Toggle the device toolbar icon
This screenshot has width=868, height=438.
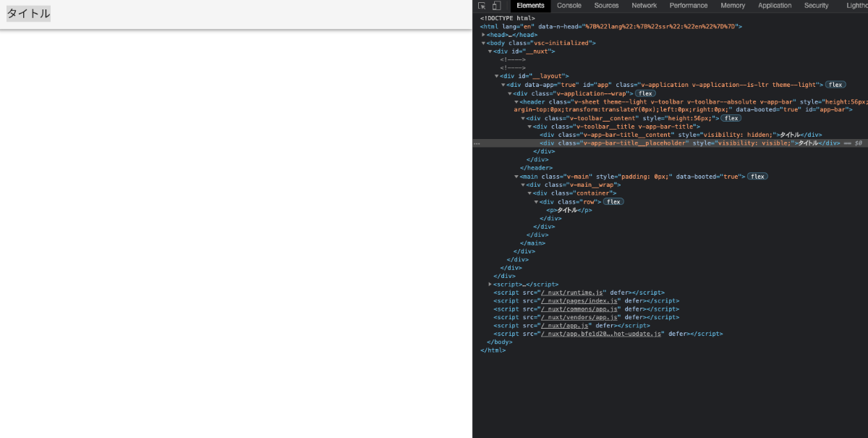pos(496,6)
